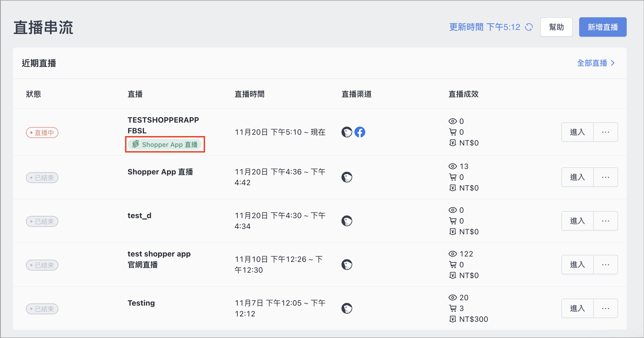Image resolution: width=644 pixels, height=338 pixels.
Task: Click the cart icon in TESTSHOPPERAPP FBSL row
Action: pyautogui.click(x=453, y=132)
